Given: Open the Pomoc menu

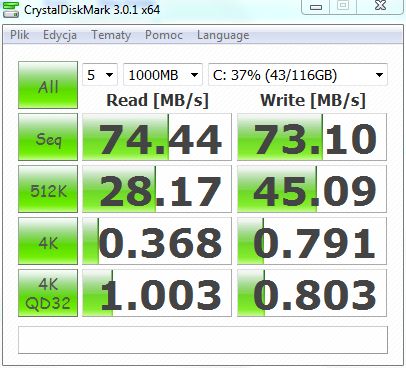Looking at the screenshot, I should (x=164, y=35).
